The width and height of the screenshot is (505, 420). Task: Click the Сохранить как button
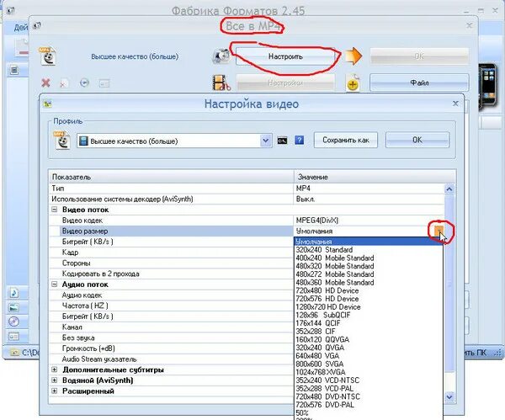tap(346, 140)
